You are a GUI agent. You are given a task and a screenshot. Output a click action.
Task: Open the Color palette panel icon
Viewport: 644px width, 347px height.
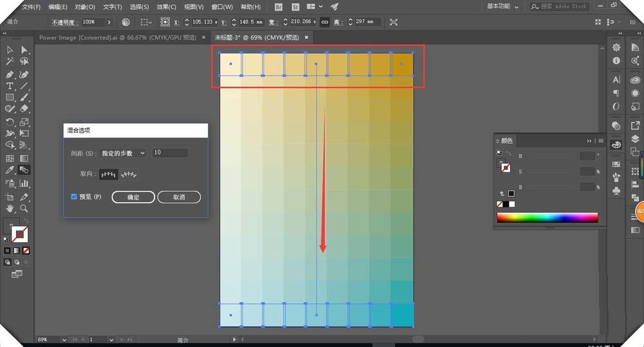click(616, 145)
